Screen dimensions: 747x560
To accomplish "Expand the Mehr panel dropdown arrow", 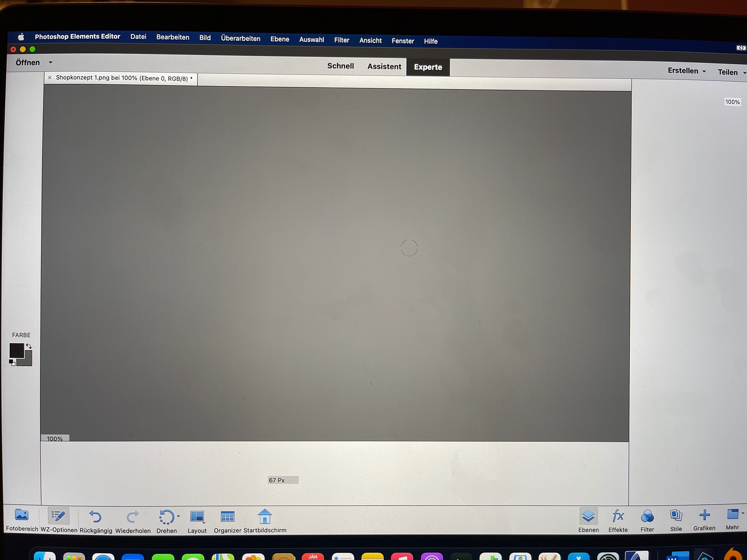I will (743, 513).
